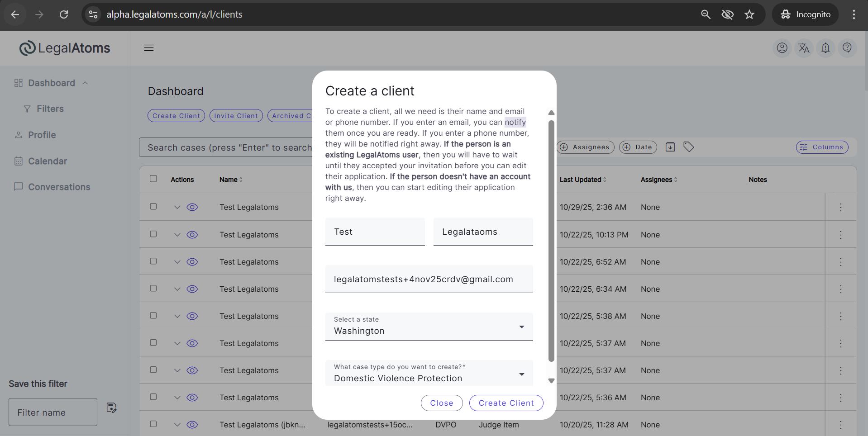Click the dialog's vertical scrollbar
Image resolution: width=868 pixels, height=436 pixels.
551,240
